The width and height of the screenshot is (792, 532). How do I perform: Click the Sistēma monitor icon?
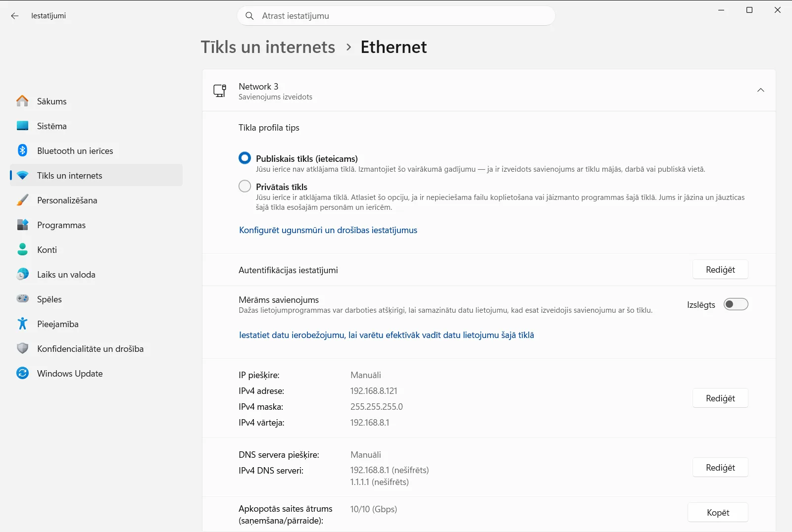pos(22,126)
